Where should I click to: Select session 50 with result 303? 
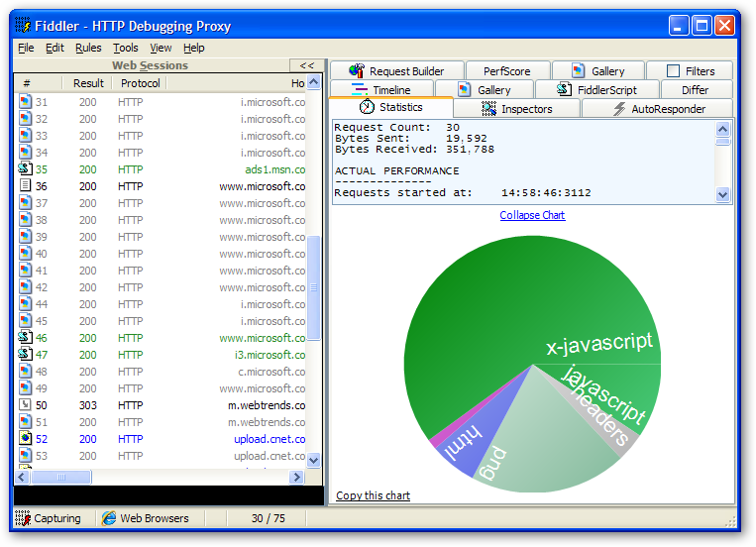(x=162, y=405)
